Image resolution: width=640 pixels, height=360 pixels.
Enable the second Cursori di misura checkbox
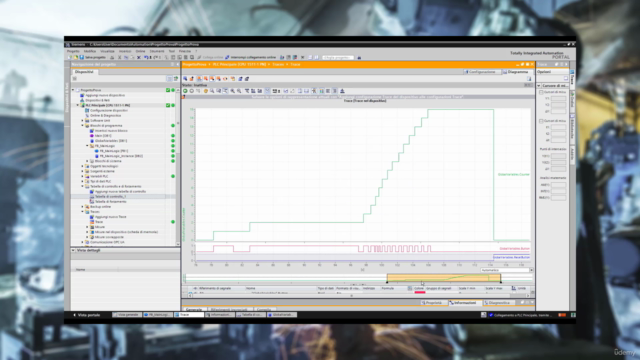click(x=541, y=121)
